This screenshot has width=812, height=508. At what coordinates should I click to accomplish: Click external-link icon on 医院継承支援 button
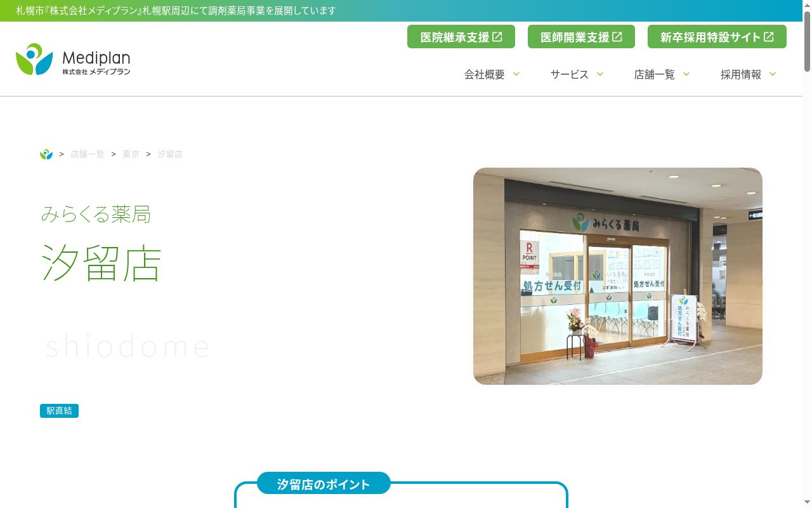click(x=497, y=37)
